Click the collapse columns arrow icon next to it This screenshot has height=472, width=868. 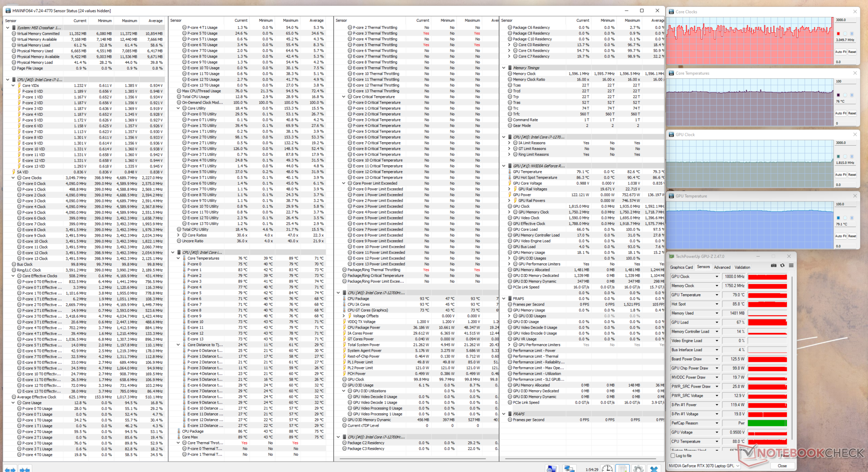[x=25, y=469]
